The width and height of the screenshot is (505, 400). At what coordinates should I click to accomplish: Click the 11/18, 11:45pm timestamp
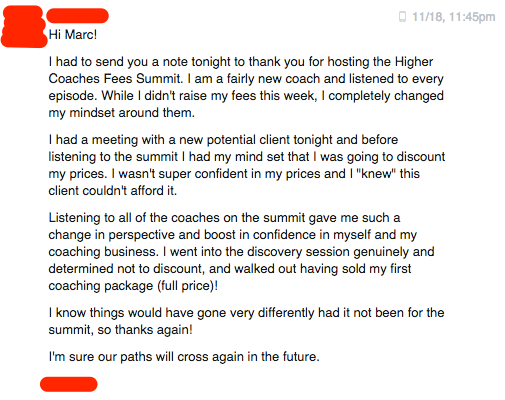[x=454, y=17]
